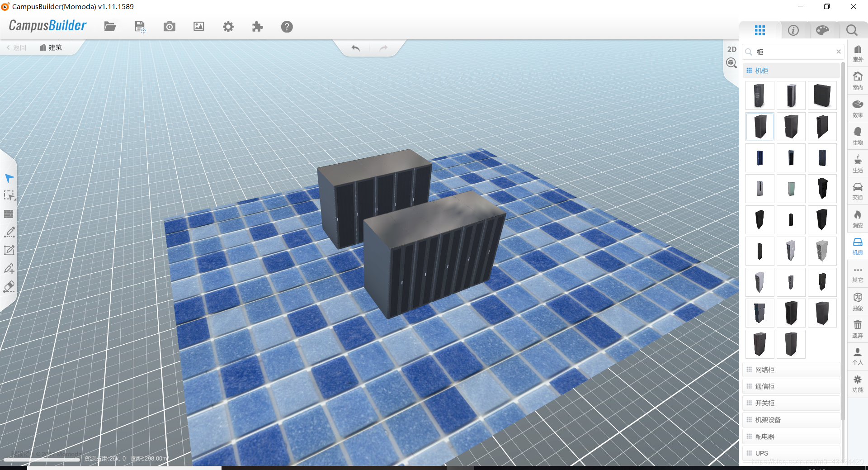Click the 建筑 breadcrumb
This screenshot has width=868, height=470.
pos(51,47)
